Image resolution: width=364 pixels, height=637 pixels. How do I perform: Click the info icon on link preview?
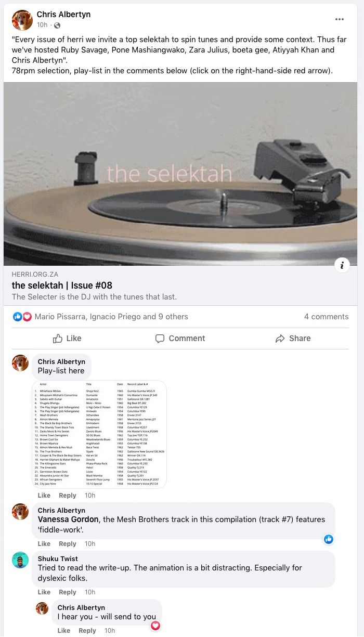(x=342, y=265)
